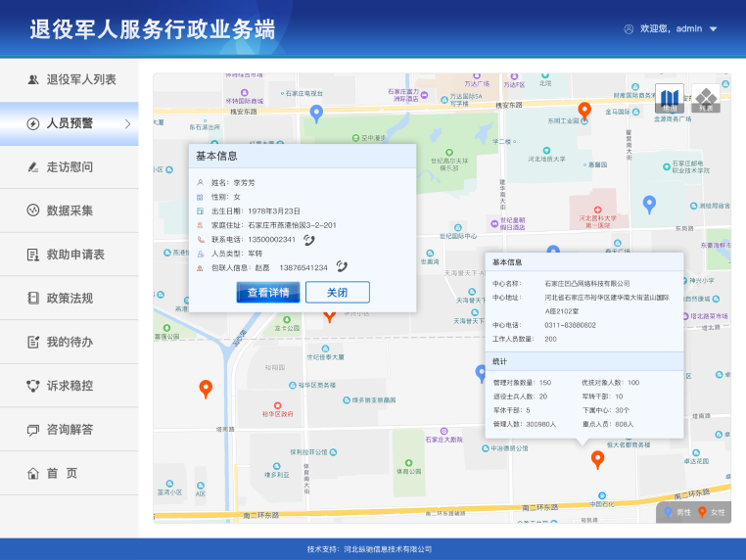The image size is (746, 560).
Task: Click the call icon next to 13876541234
Action: point(342,266)
